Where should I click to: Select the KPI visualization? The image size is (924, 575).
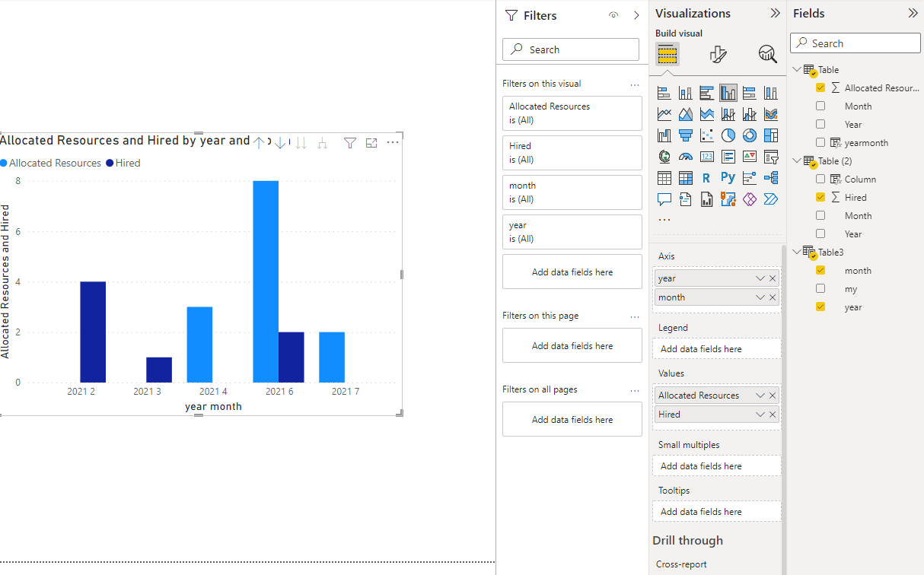pos(750,157)
